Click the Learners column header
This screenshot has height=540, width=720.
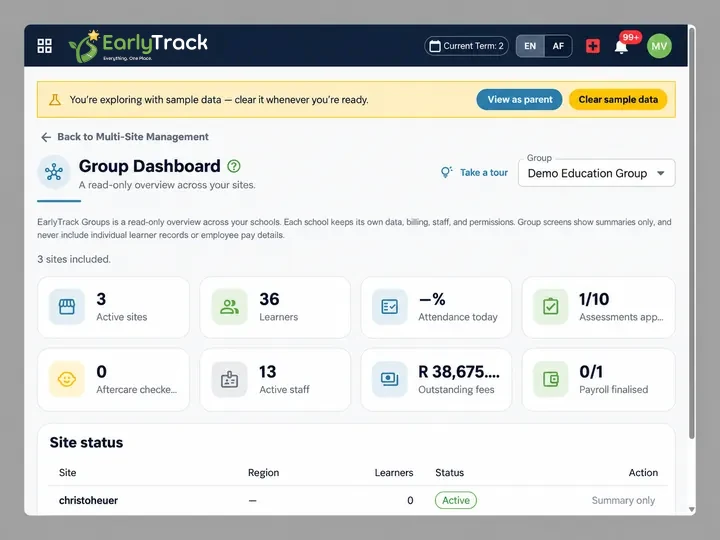pyautogui.click(x=394, y=472)
